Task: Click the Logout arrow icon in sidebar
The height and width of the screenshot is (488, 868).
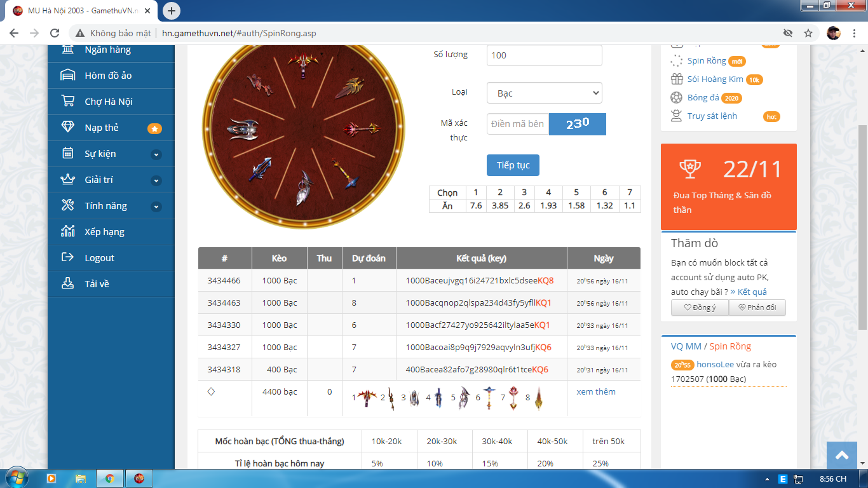Action: [67, 258]
